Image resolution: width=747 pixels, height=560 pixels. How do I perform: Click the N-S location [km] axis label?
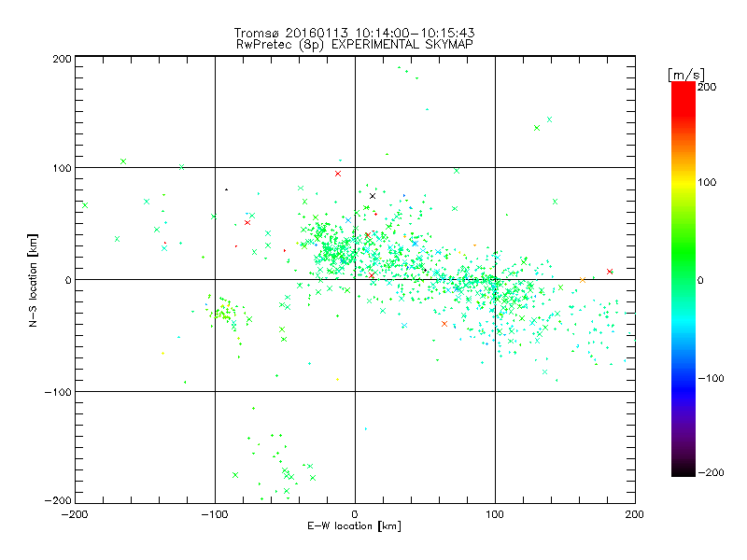pos(34,280)
